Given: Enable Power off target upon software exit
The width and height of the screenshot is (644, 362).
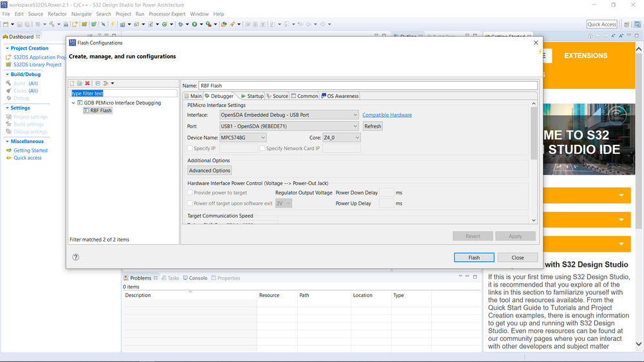Looking at the screenshot, I should pyautogui.click(x=190, y=203).
